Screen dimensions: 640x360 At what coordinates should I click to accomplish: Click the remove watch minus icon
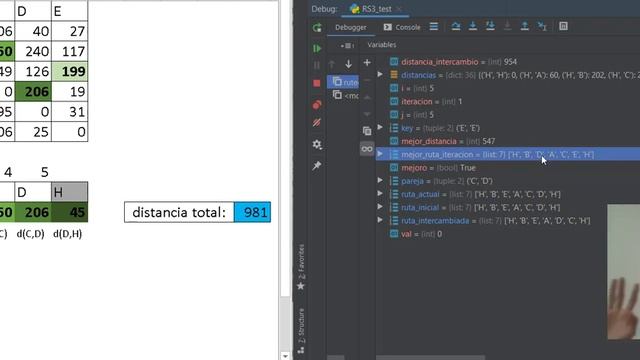point(367,80)
